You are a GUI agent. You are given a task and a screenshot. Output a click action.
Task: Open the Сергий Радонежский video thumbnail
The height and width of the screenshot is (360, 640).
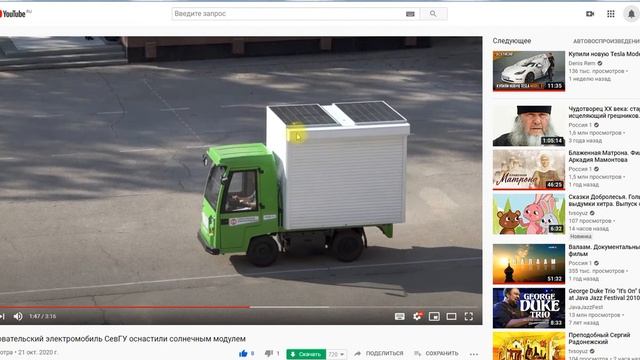529,346
